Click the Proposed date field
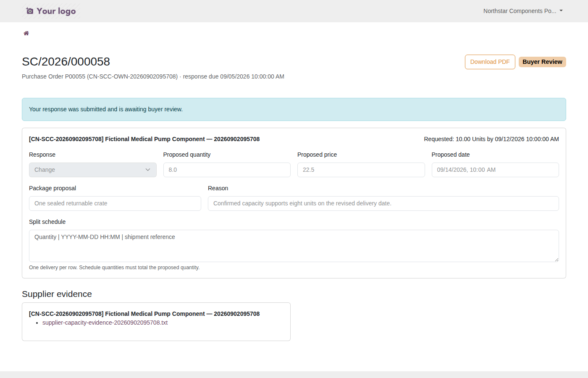Viewport: 588px width, 378px height. coord(495,170)
